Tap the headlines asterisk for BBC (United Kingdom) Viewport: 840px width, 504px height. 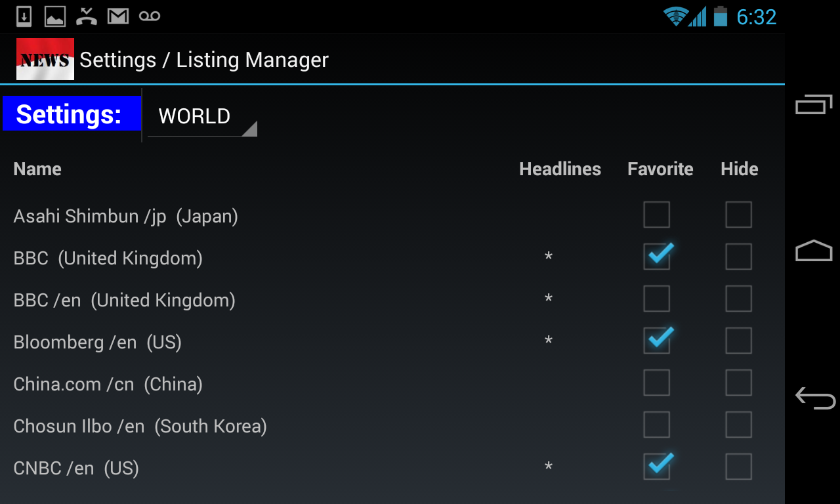pyautogui.click(x=549, y=257)
